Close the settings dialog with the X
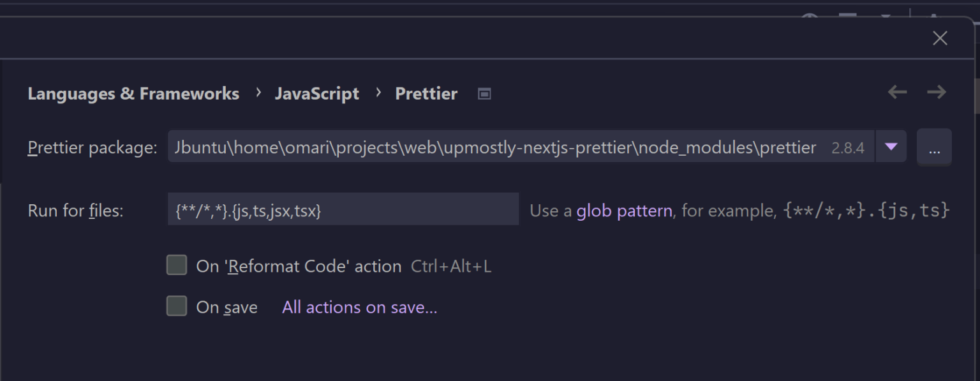 (x=939, y=38)
